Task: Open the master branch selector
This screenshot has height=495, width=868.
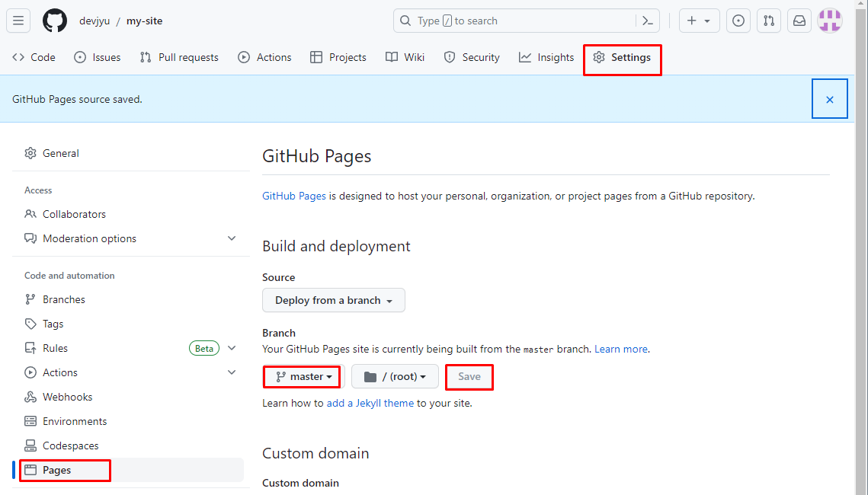Action: (303, 377)
